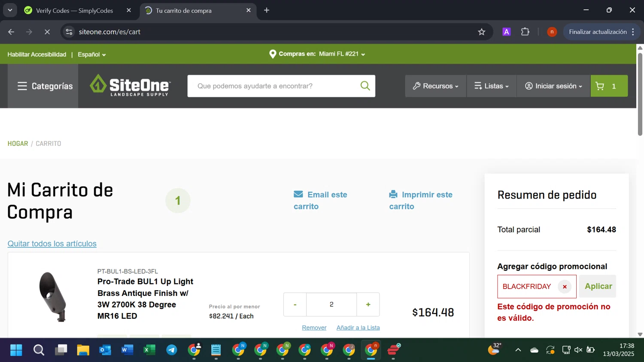The height and width of the screenshot is (362, 644).
Task: Click Finalizar actualización button
Action: click(x=598, y=32)
